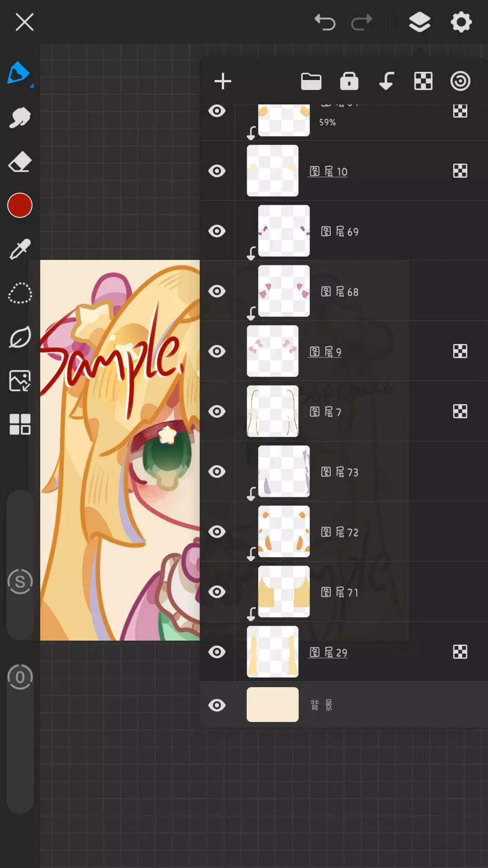This screenshot has height=868, width=488.
Task: Select the smudge tool
Action: click(19, 118)
